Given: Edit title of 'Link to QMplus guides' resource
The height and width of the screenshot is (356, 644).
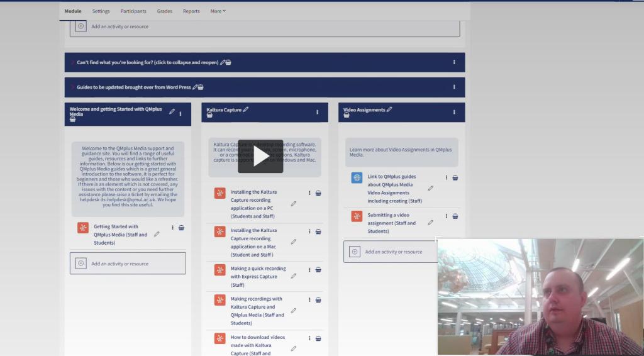Looking at the screenshot, I should click(x=430, y=189).
